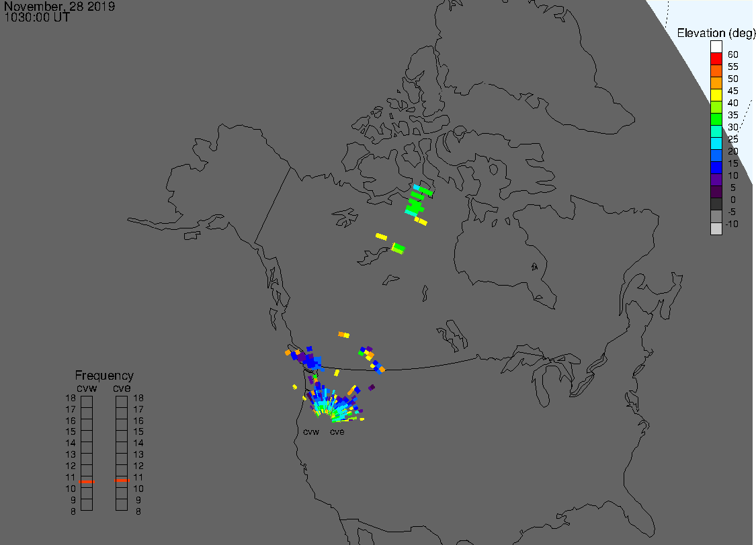Click the 14 label right of cve scale
This screenshot has height=545, width=756.
pyautogui.click(x=138, y=444)
